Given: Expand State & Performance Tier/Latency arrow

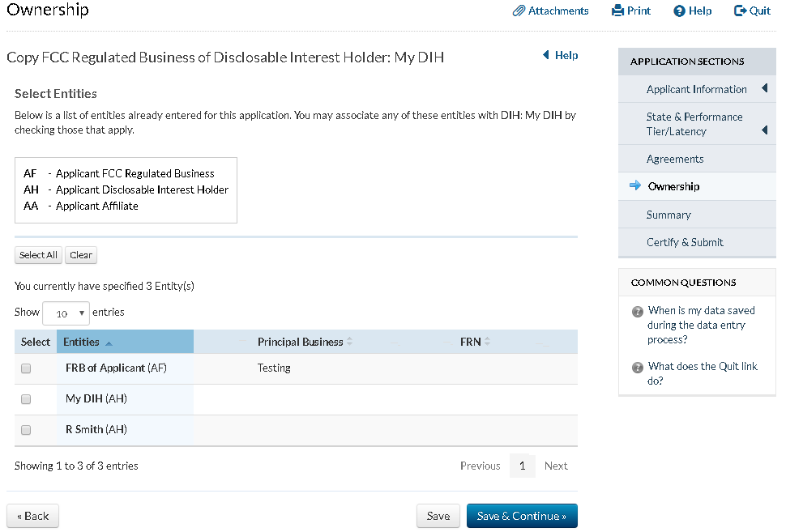Looking at the screenshot, I should click(764, 130).
